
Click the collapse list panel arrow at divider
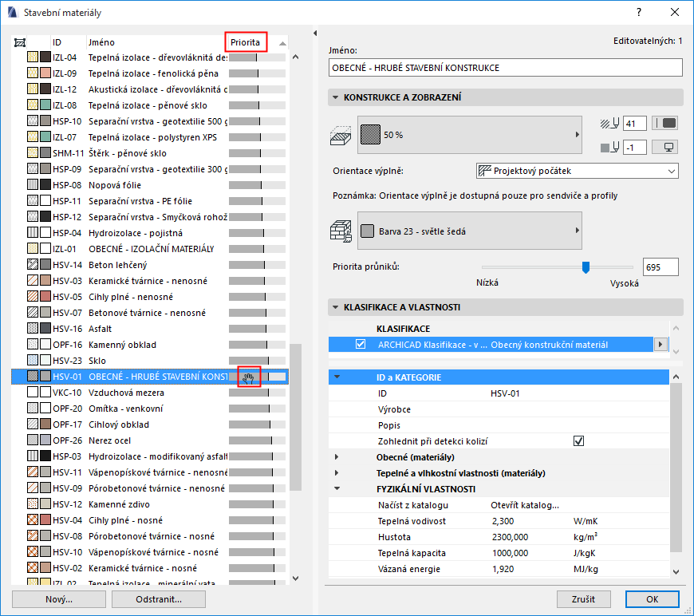tap(315, 34)
